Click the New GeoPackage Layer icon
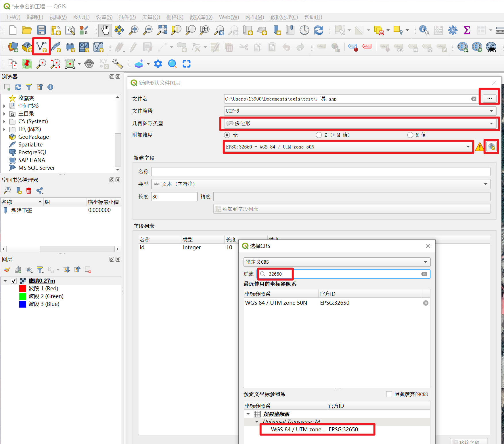Screen dimensions: 504x444 [27, 47]
